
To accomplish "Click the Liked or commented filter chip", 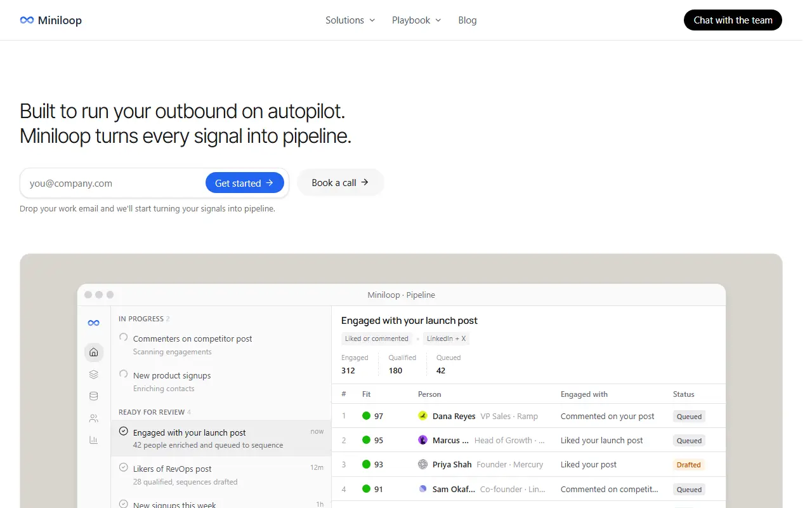I will coord(377,338).
